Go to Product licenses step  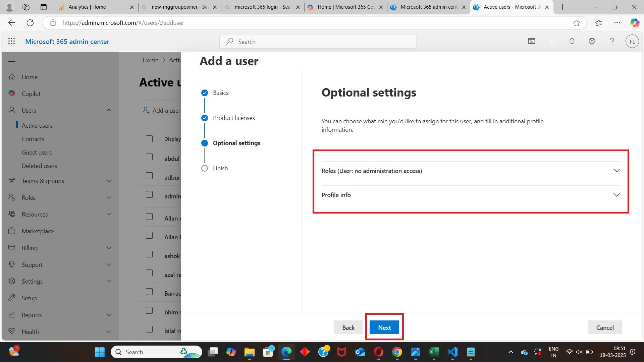(233, 118)
